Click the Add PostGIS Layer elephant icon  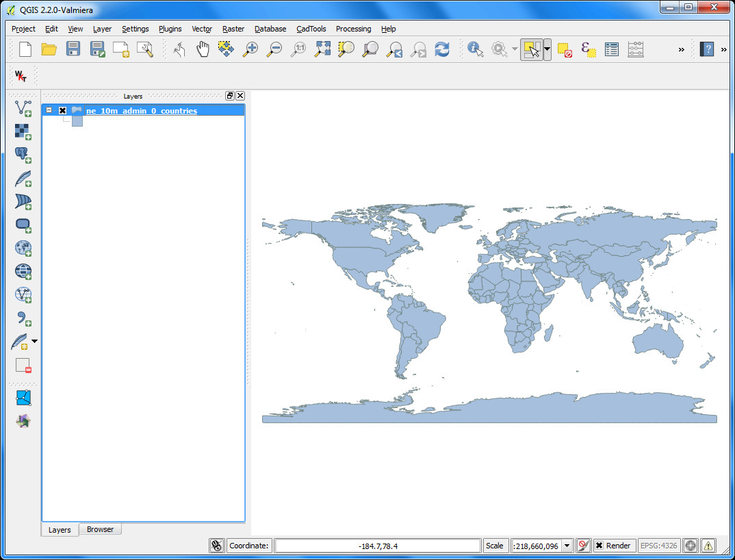click(x=23, y=155)
